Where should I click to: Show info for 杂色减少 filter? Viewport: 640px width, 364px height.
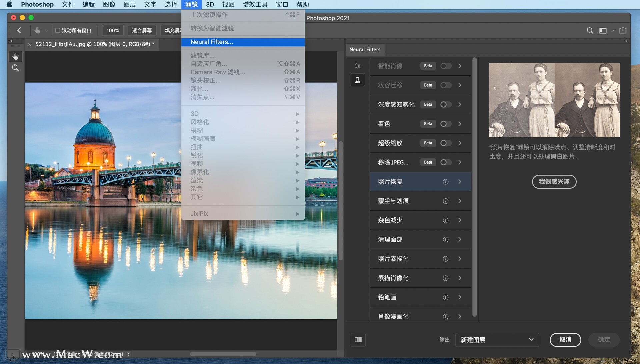click(x=446, y=220)
